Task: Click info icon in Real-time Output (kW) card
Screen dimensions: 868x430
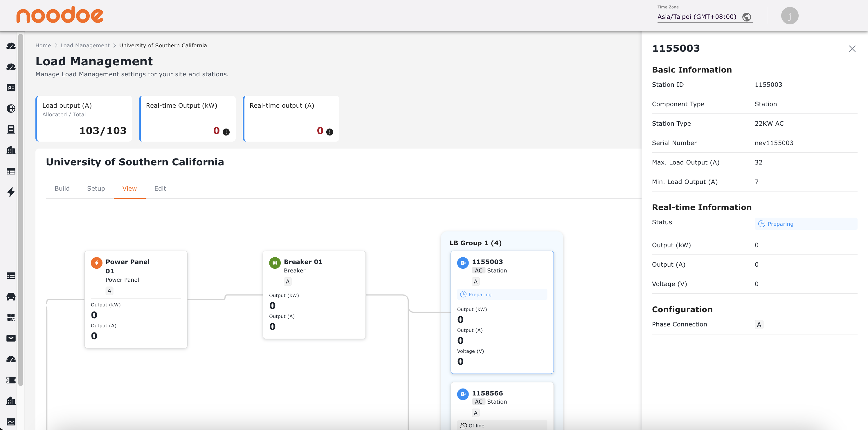Action: coord(226,132)
